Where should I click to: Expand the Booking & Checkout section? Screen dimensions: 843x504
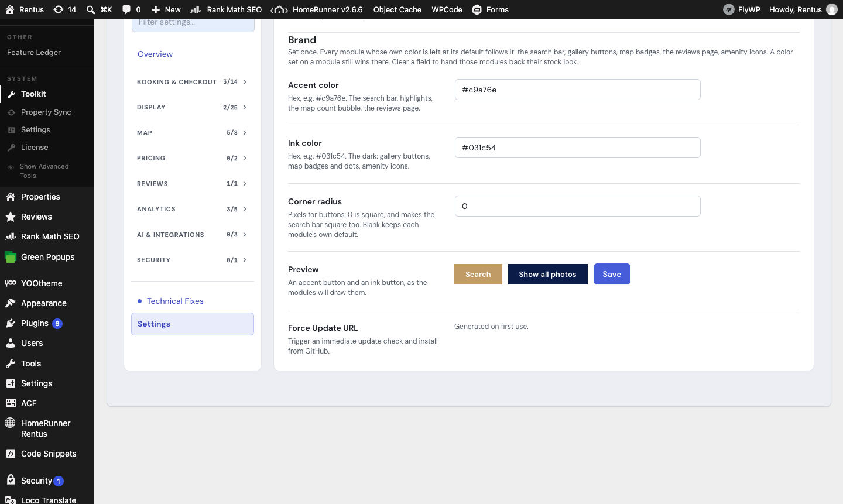[193, 82]
